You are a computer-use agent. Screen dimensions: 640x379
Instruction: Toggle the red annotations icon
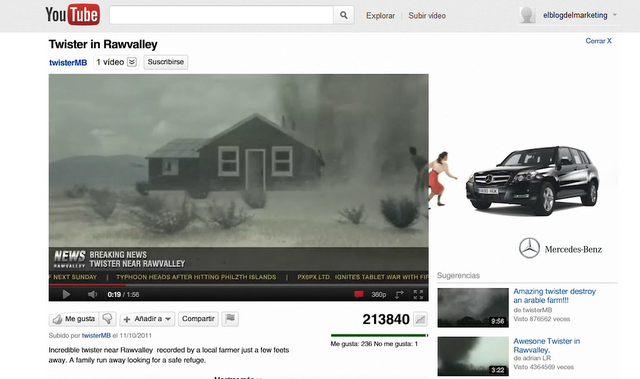[358, 294]
